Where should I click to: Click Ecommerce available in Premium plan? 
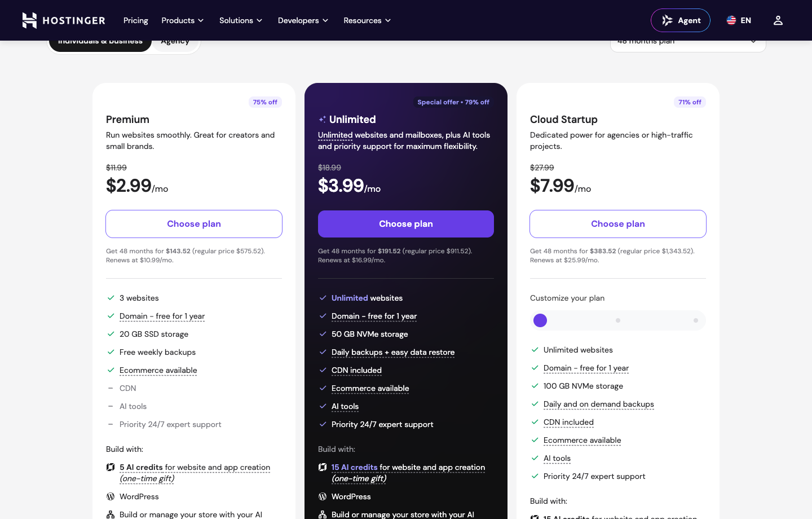click(x=158, y=370)
